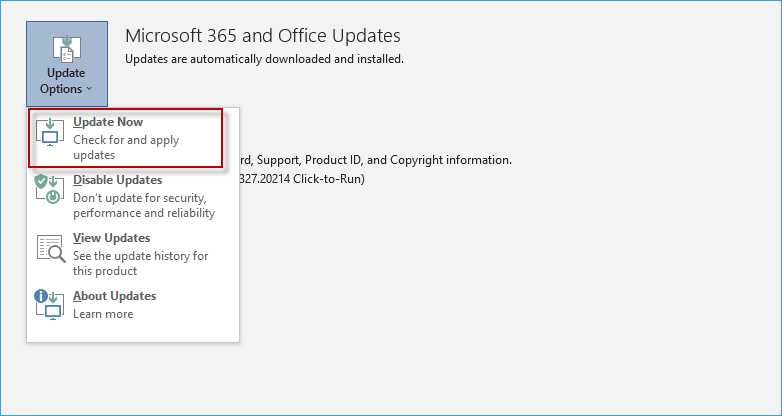Click the Disable Updates shield icon
The height and width of the screenshot is (416, 782).
tap(49, 189)
